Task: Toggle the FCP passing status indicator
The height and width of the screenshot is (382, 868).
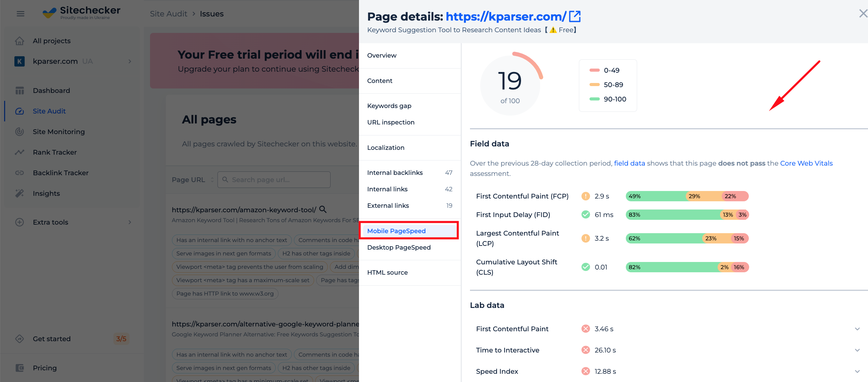Action: tap(586, 196)
